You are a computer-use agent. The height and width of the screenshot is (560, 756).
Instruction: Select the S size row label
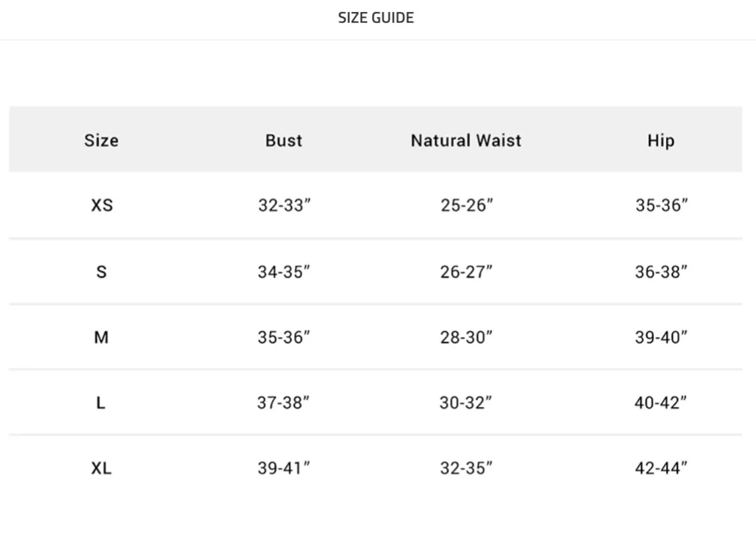tap(101, 271)
